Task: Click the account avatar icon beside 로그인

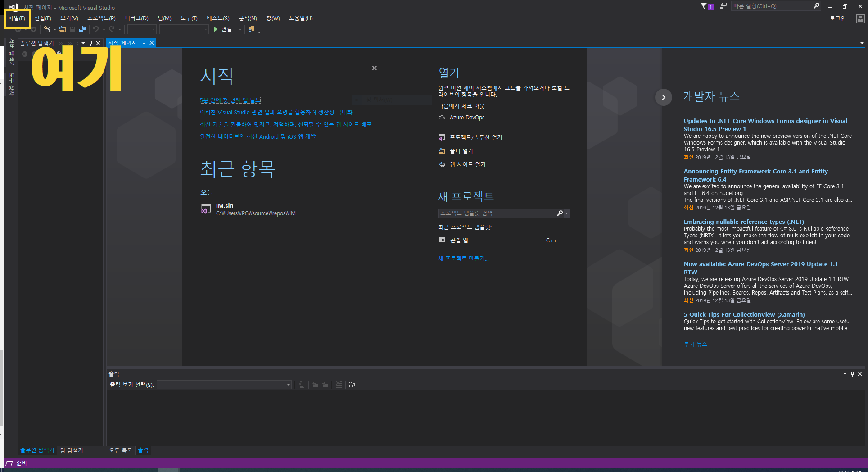Action: [x=860, y=18]
